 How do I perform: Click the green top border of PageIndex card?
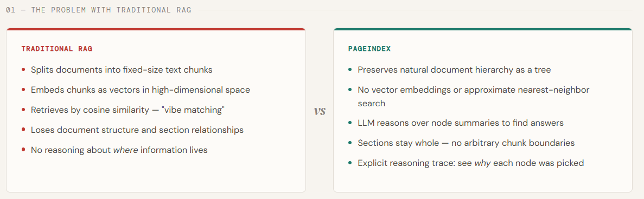482,29
